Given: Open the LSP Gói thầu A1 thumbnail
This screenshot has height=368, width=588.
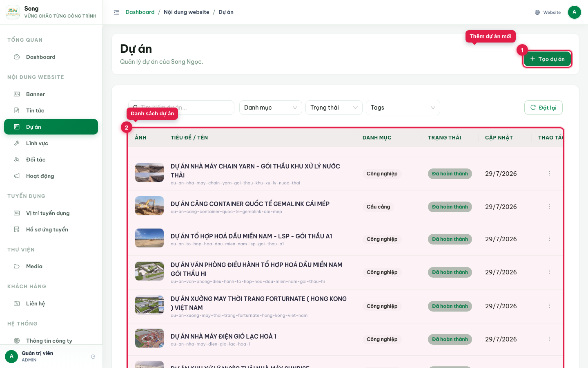Looking at the screenshot, I should tap(149, 238).
